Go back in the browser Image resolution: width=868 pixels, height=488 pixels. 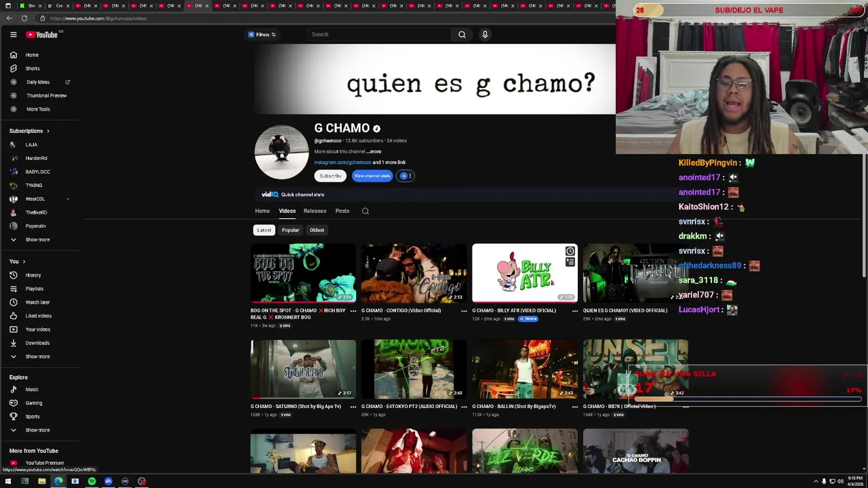[x=9, y=18]
